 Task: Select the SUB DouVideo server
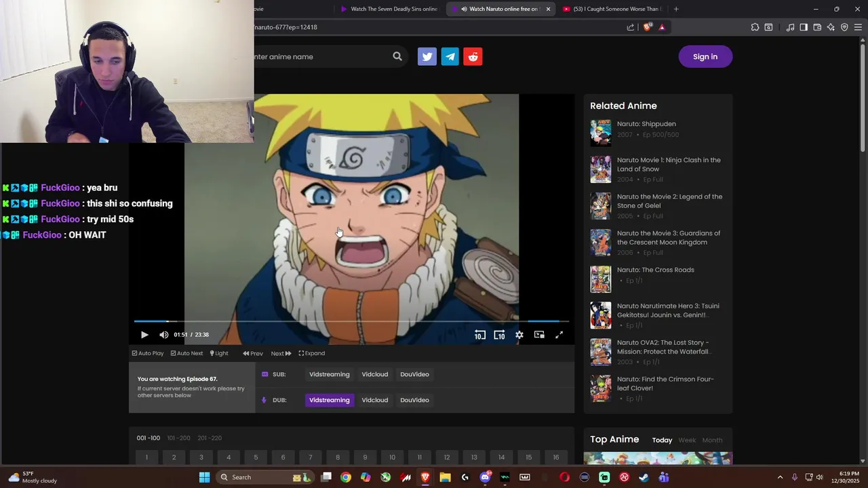(414, 374)
